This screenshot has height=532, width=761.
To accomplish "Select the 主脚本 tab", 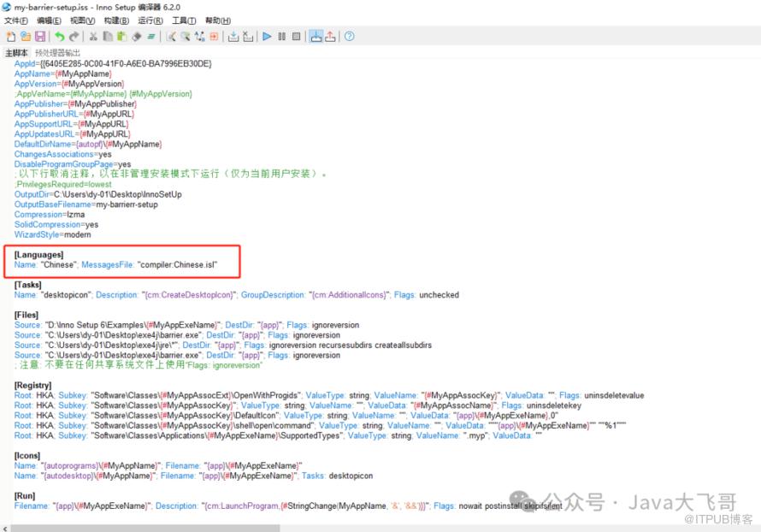I will pyautogui.click(x=16, y=53).
